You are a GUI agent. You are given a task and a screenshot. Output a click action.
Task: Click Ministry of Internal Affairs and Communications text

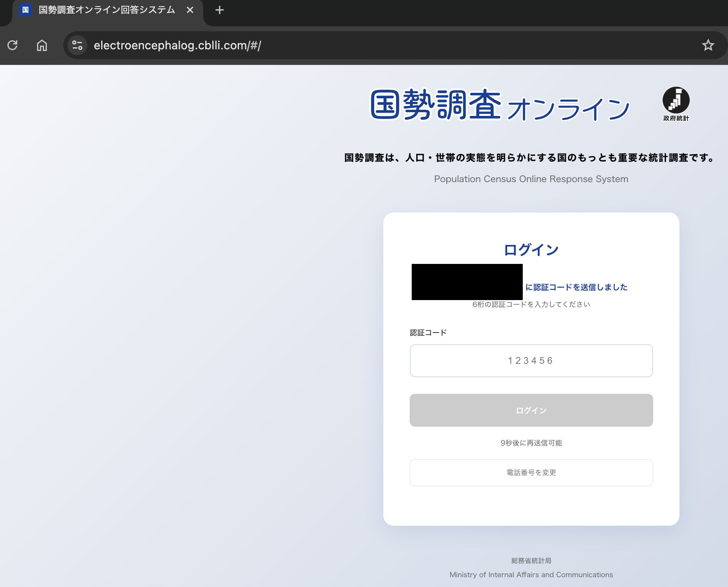[x=531, y=575]
